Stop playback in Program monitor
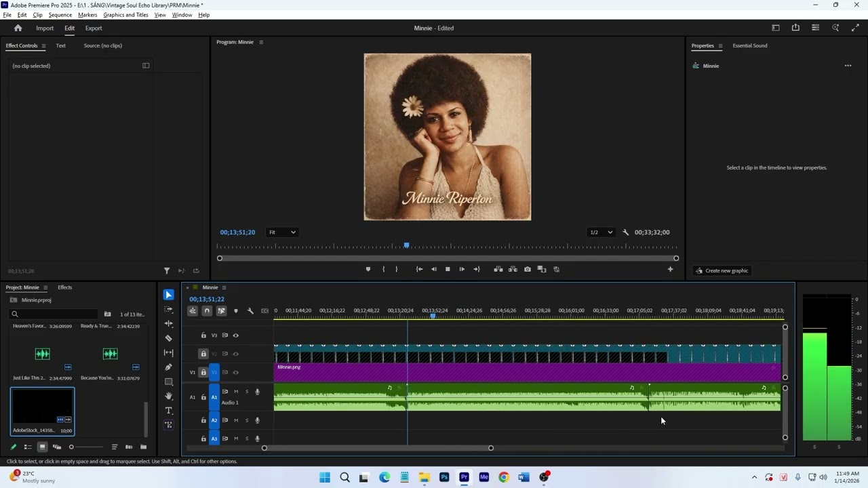Viewport: 868px width, 488px height. [x=448, y=269]
